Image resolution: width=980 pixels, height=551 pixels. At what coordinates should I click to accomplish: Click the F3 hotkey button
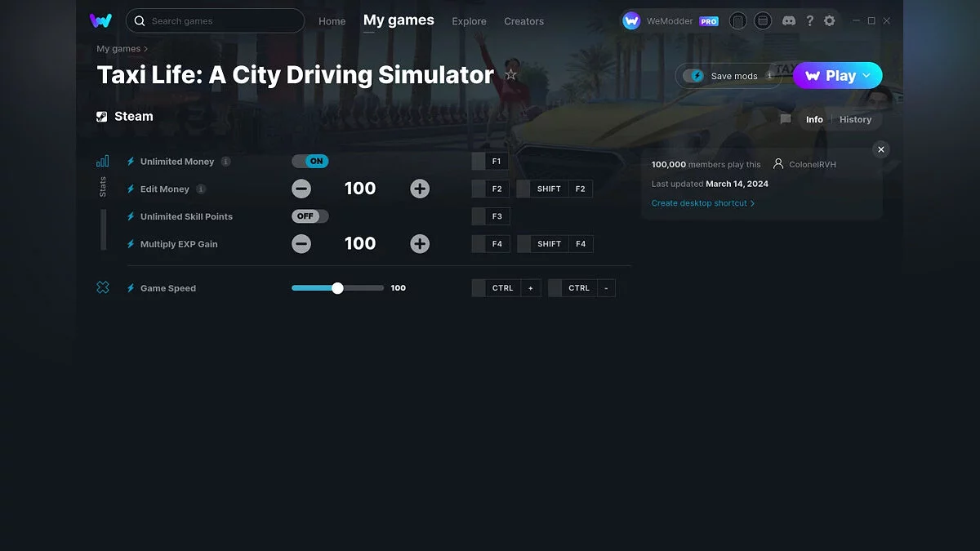pyautogui.click(x=497, y=216)
